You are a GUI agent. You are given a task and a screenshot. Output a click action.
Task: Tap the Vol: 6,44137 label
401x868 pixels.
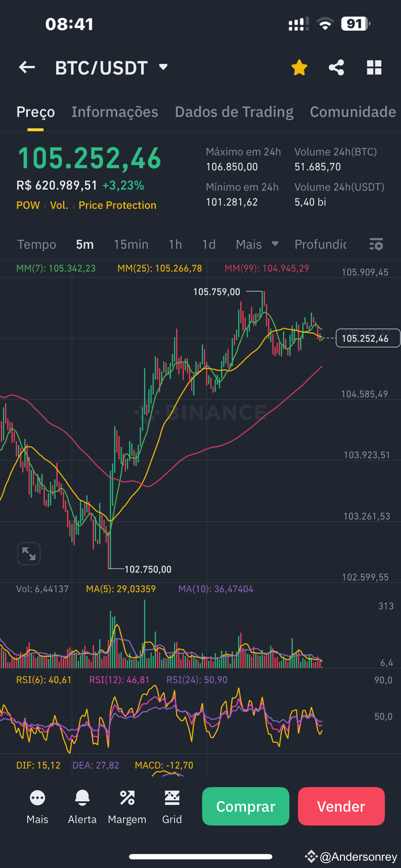[42, 589]
